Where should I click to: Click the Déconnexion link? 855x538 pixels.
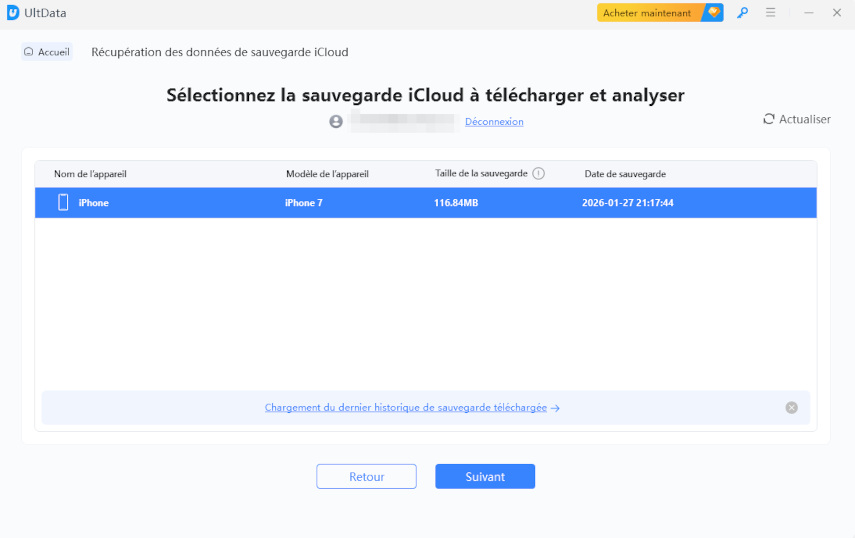coord(494,122)
